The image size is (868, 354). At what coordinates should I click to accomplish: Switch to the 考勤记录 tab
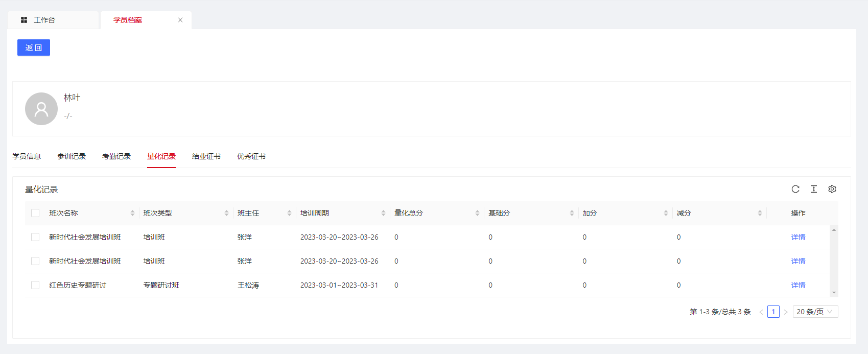coord(116,156)
